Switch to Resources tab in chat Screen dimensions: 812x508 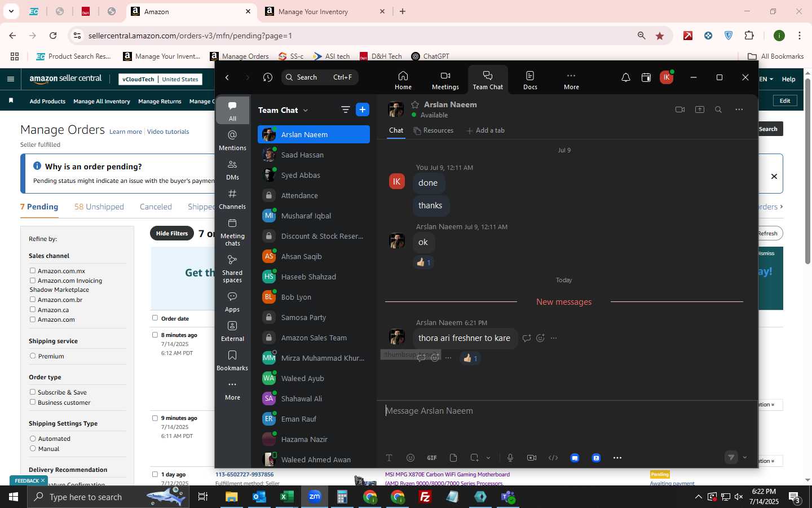[x=433, y=130]
